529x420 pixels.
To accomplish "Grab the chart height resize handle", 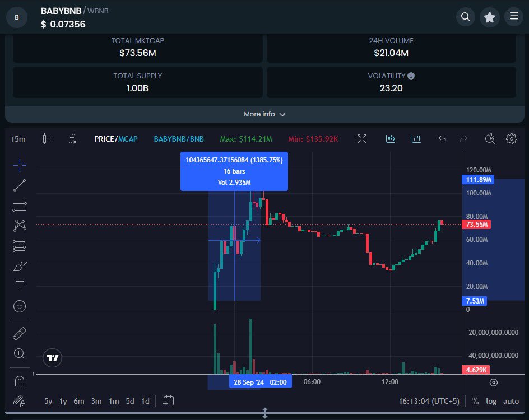I will pyautogui.click(x=265, y=413).
